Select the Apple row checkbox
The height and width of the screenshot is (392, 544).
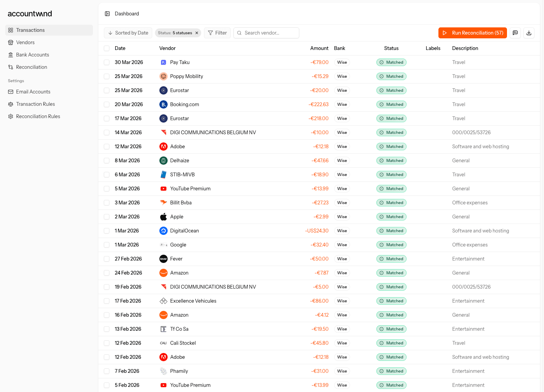pyautogui.click(x=107, y=217)
